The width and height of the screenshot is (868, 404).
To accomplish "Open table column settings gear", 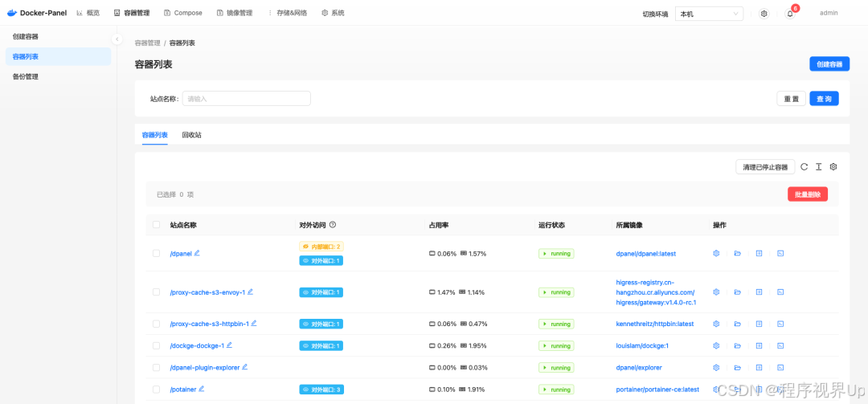I will pyautogui.click(x=833, y=166).
